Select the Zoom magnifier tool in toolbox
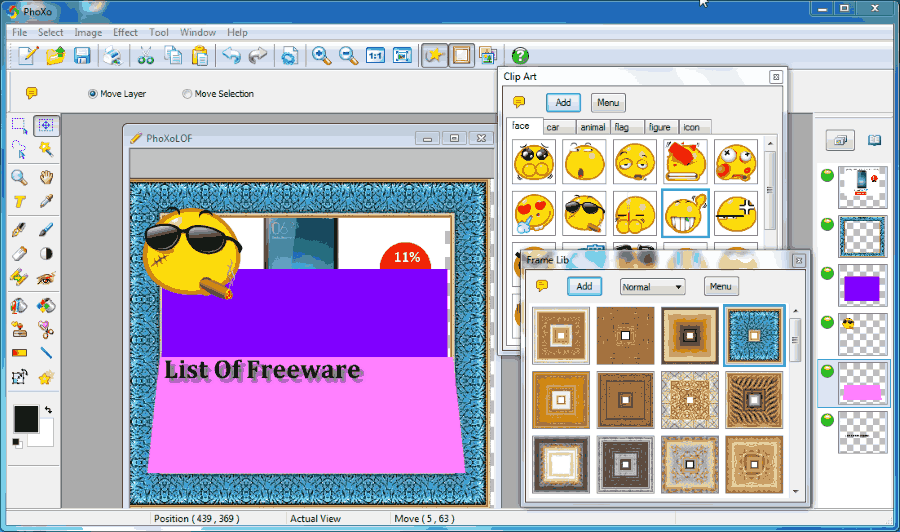 click(x=19, y=177)
